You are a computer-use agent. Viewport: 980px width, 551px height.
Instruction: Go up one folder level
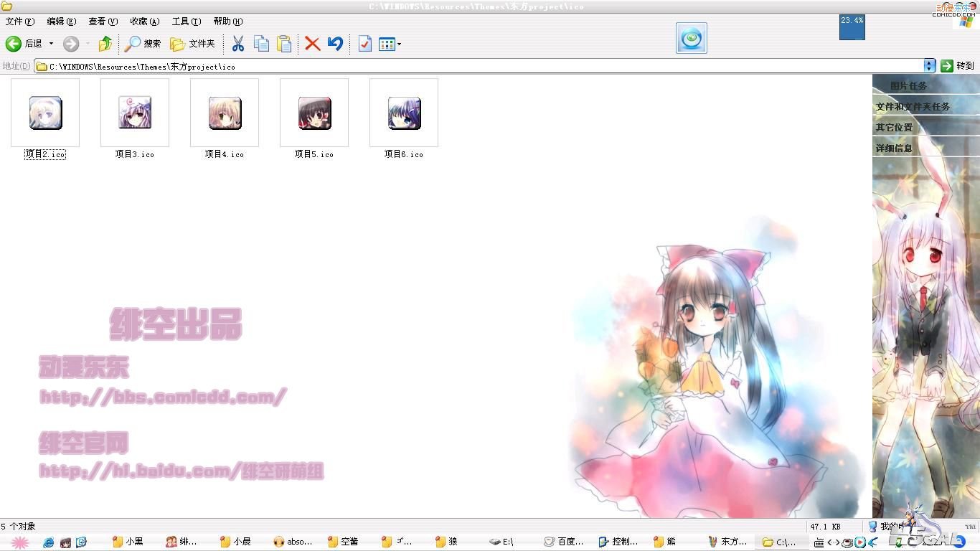click(105, 44)
